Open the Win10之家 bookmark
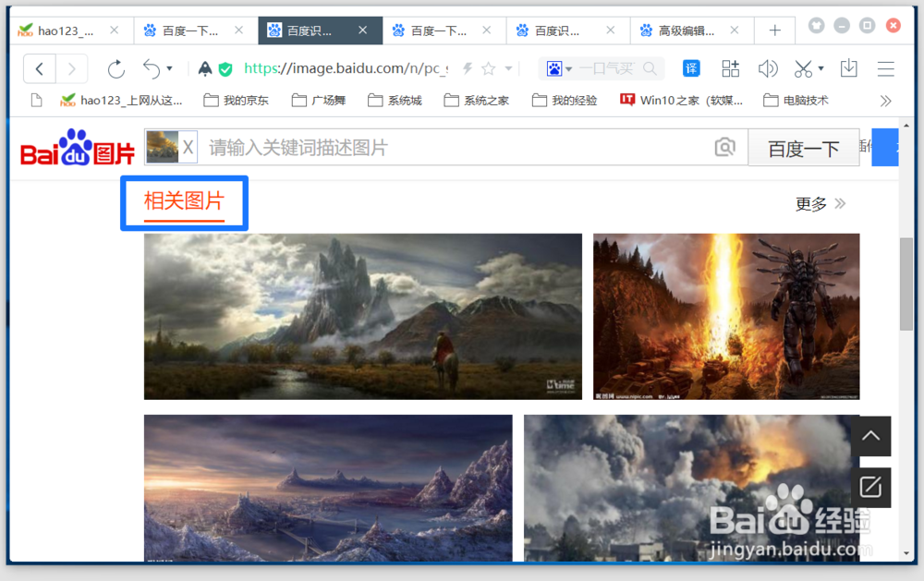This screenshot has width=924, height=581. click(681, 101)
